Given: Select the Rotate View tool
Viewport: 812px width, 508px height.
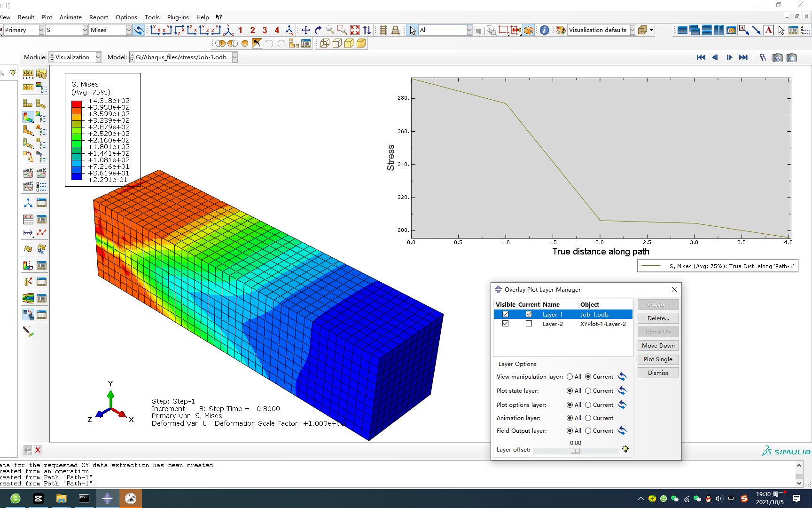Looking at the screenshot, I should coord(318,30).
